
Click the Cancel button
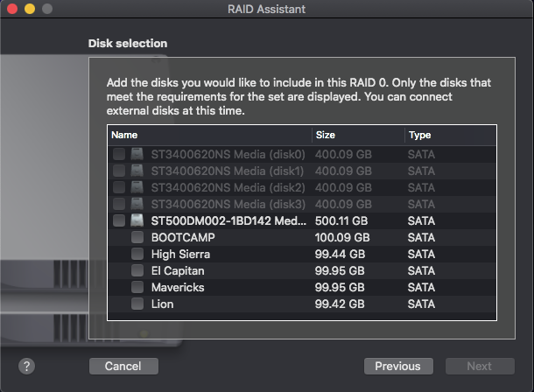coord(123,366)
